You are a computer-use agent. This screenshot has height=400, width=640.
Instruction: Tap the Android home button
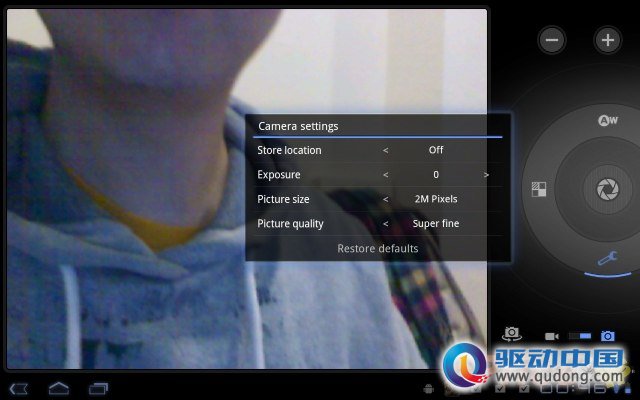pyautogui.click(x=59, y=388)
